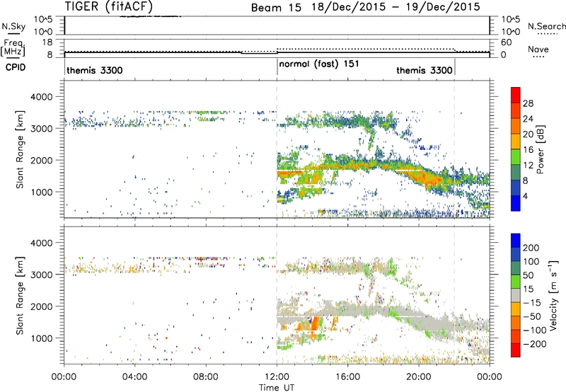Click the 'Time UT' axis title
The height and width of the screenshot is (392, 566).
(277, 388)
